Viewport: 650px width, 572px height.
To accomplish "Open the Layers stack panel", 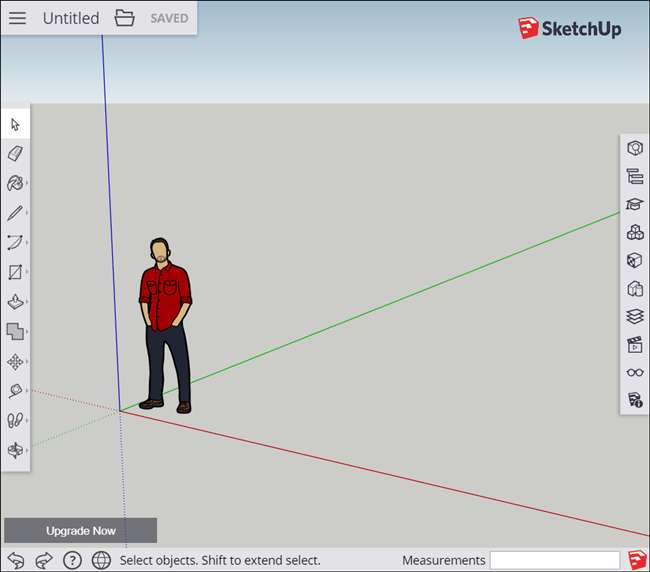I will 635,316.
